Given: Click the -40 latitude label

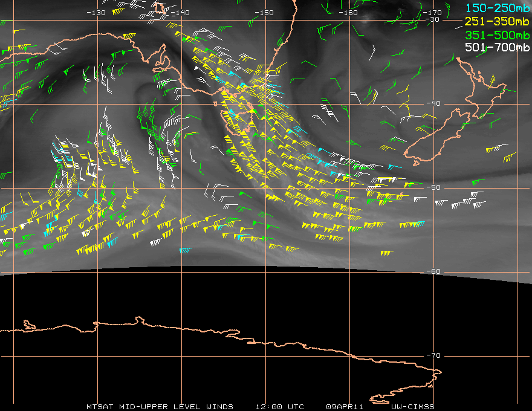Looking at the screenshot, I should point(433,103).
